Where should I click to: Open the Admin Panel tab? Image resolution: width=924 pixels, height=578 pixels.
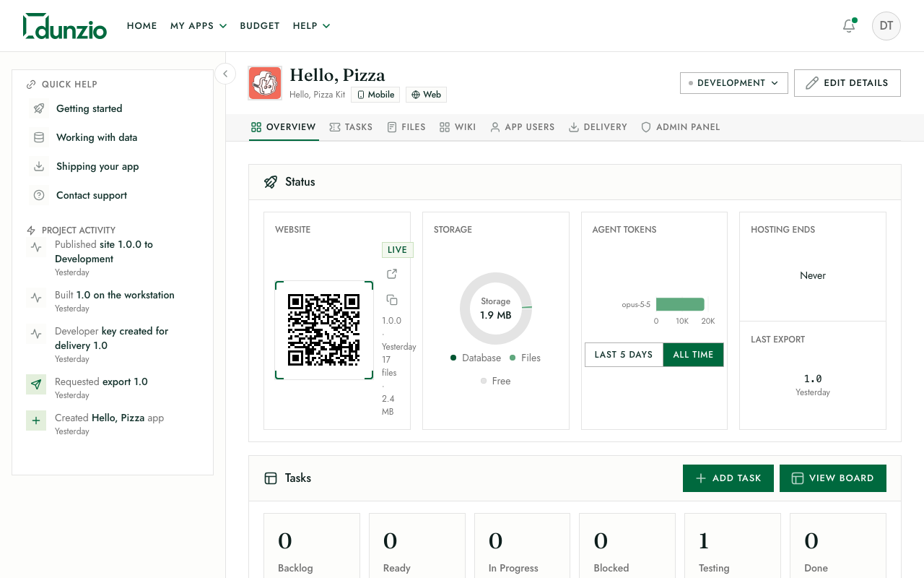(681, 127)
